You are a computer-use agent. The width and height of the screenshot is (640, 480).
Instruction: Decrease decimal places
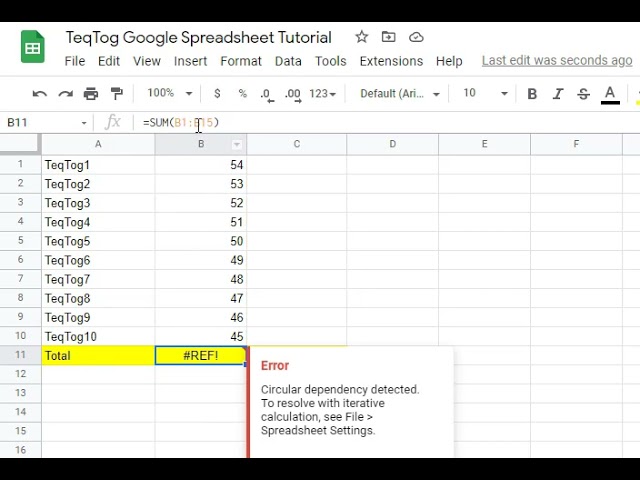coord(267,95)
